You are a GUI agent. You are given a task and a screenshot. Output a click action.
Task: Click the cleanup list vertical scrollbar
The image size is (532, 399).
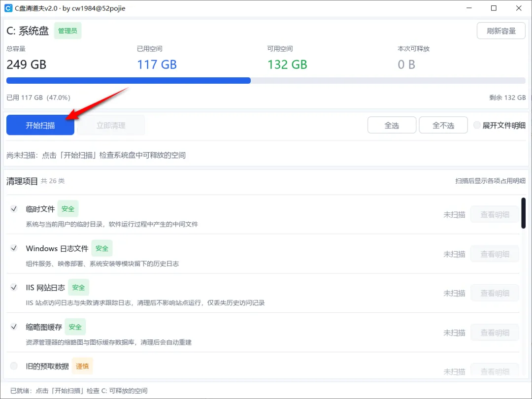(524, 213)
